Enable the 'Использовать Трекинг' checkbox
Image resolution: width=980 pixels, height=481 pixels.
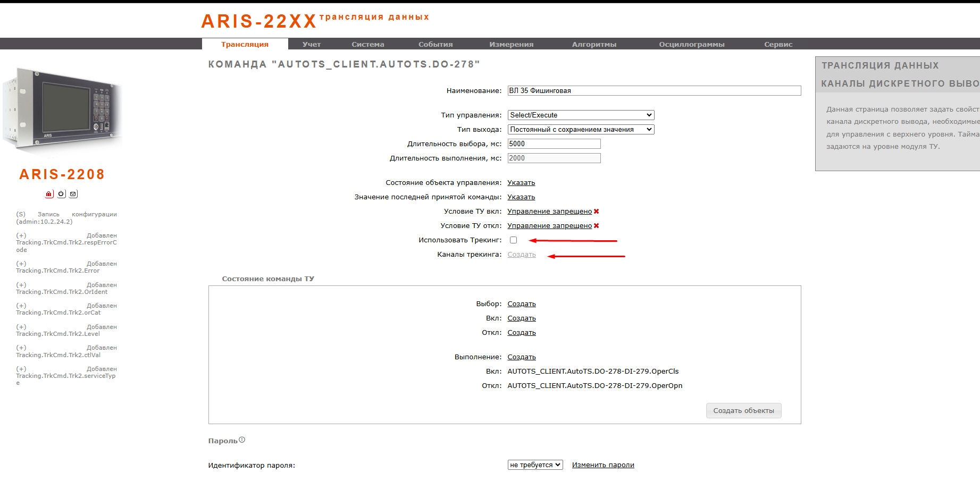click(x=513, y=240)
